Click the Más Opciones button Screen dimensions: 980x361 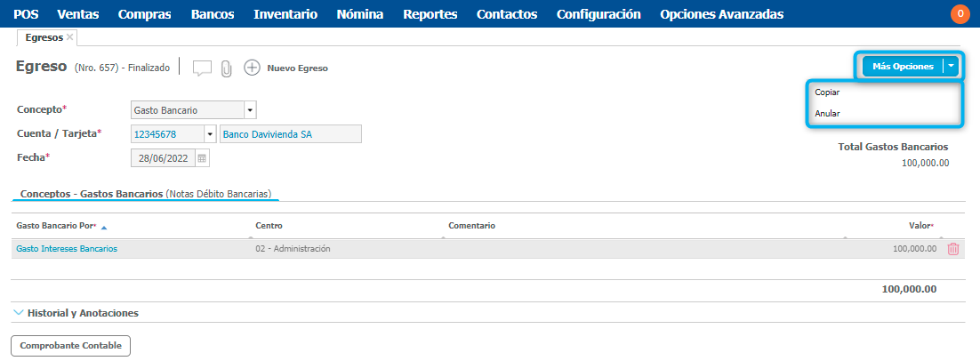(x=902, y=66)
